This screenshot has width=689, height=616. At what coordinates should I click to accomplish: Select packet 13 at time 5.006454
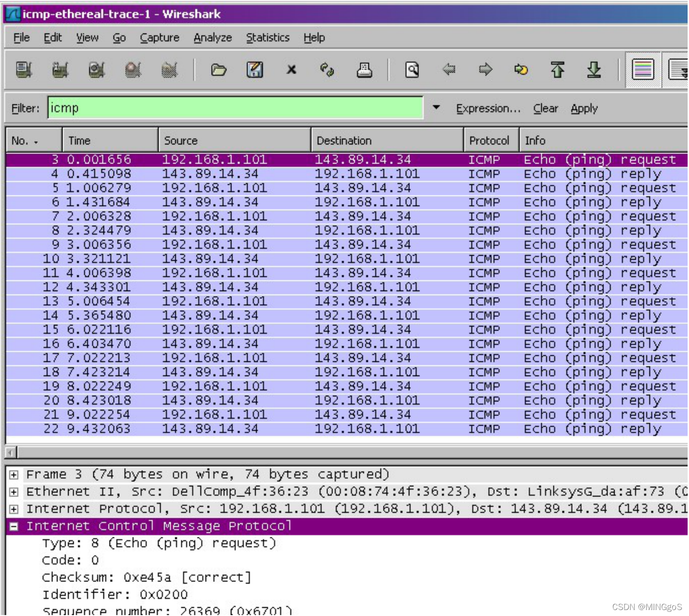click(x=347, y=301)
